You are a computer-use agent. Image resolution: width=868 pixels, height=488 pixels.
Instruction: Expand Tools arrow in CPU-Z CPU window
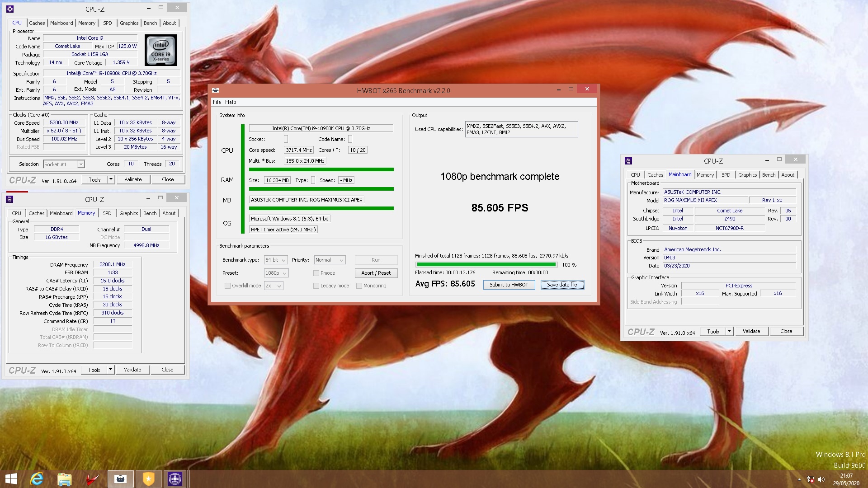click(x=111, y=179)
